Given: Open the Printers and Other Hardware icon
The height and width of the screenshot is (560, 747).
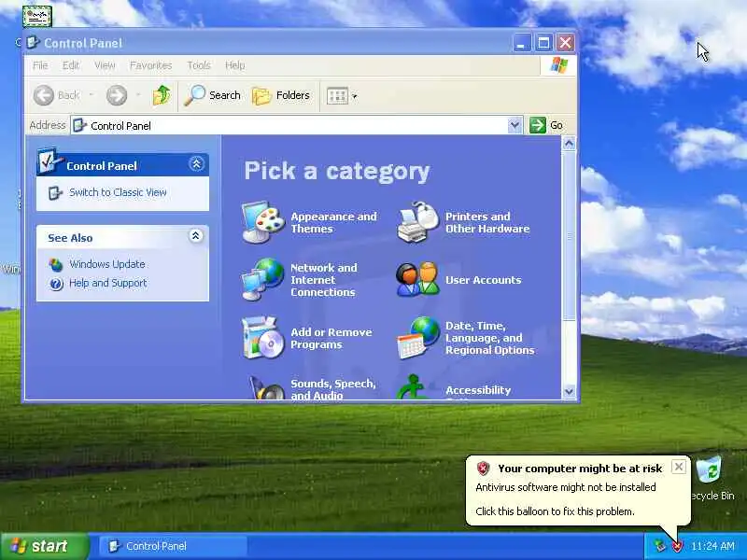Looking at the screenshot, I should pyautogui.click(x=417, y=222).
